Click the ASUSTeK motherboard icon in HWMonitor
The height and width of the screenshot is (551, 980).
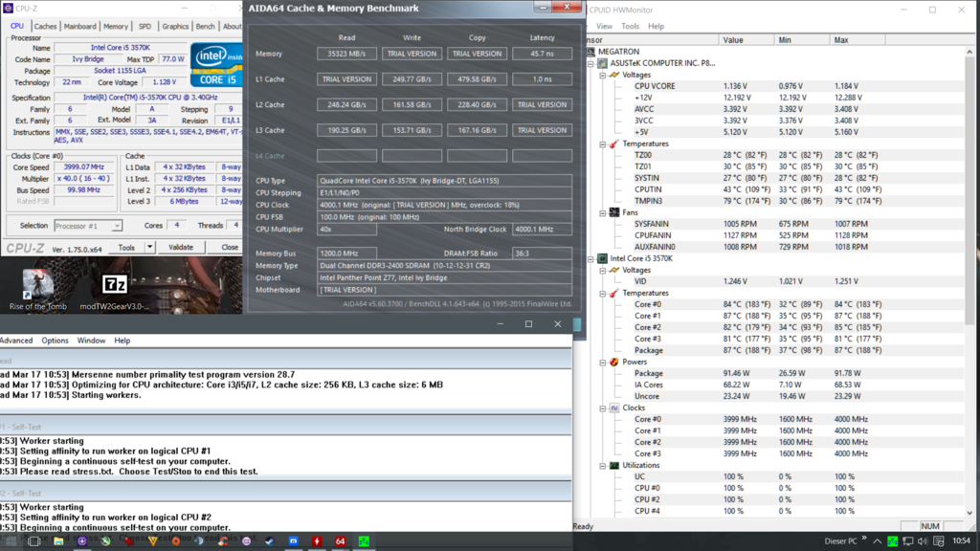pos(603,63)
